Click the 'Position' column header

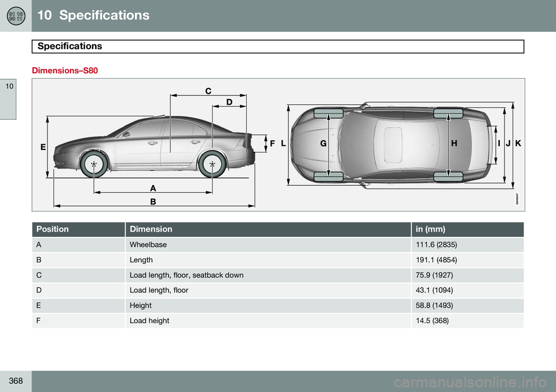78,229
